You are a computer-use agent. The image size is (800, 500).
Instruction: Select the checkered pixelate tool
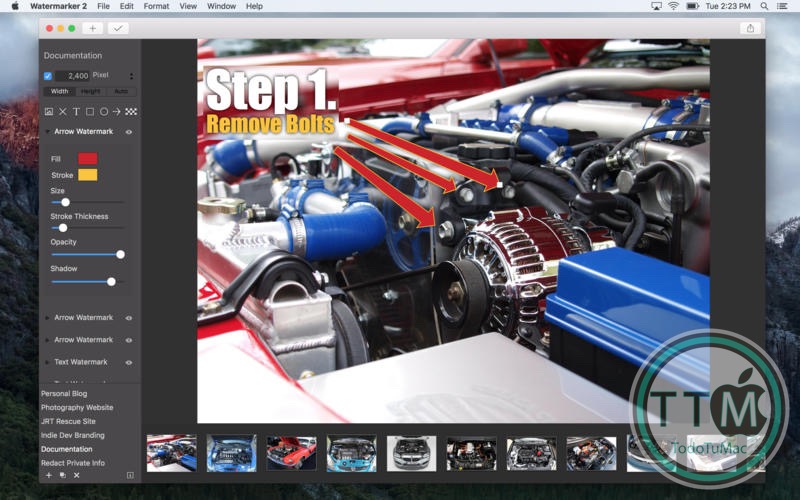pos(131,112)
